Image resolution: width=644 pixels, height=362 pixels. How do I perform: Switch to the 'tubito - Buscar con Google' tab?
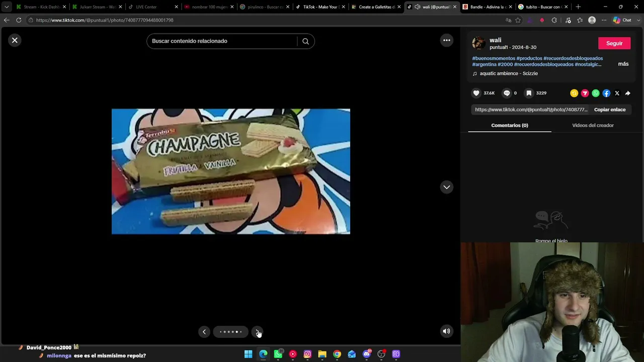click(542, 7)
